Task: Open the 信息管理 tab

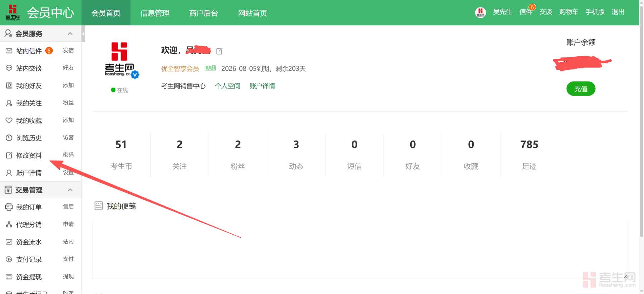Action: 155,13
